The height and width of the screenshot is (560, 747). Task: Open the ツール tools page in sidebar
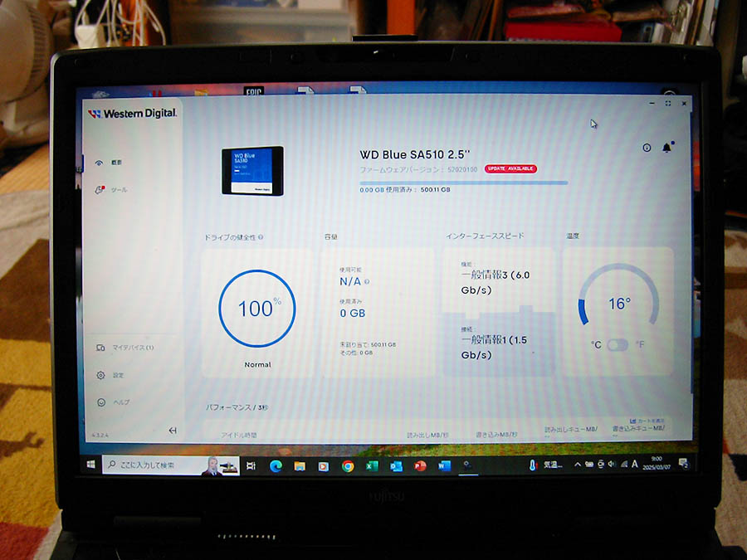coord(111,189)
